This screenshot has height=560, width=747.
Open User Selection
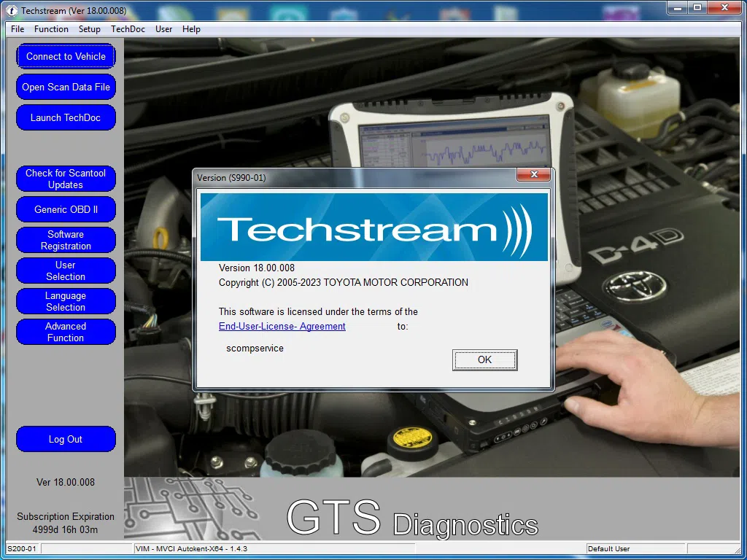tap(66, 271)
